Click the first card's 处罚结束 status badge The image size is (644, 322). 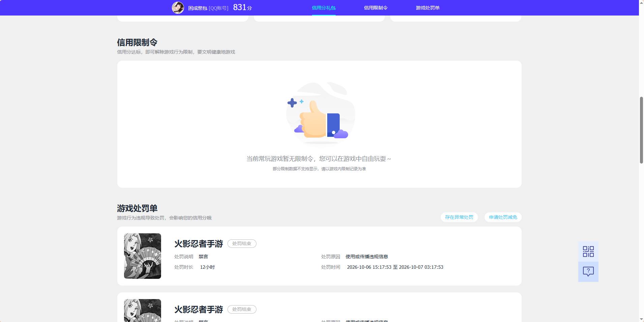point(242,243)
